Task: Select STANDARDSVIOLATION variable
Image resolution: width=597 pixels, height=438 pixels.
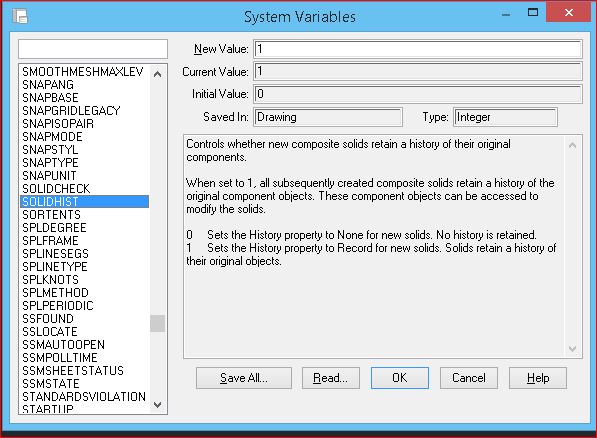Action: (x=85, y=397)
